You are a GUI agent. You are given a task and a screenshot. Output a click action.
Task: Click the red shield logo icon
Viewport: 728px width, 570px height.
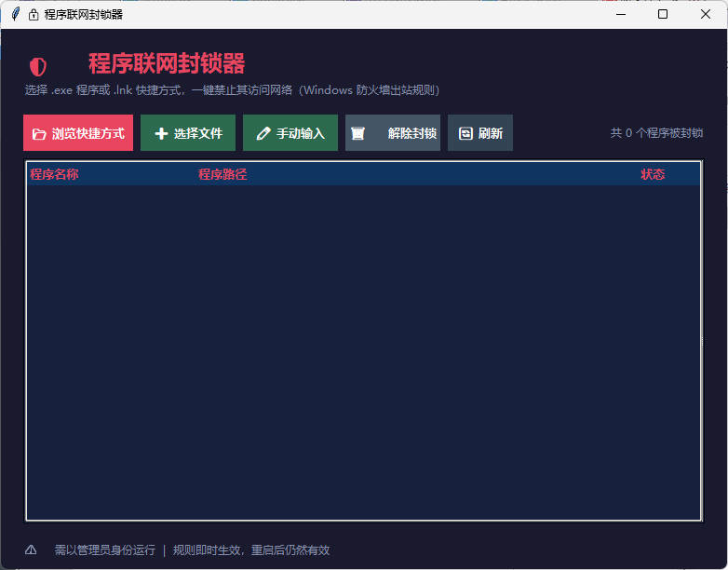pos(37,67)
